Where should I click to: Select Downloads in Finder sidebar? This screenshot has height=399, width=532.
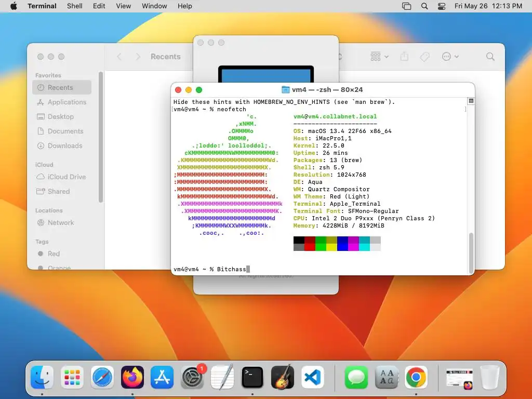[62, 146]
